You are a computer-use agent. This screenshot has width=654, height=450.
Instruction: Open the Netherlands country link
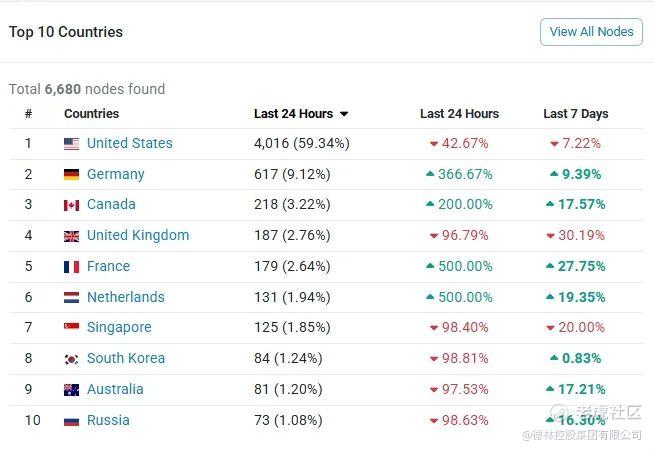pyautogui.click(x=125, y=297)
